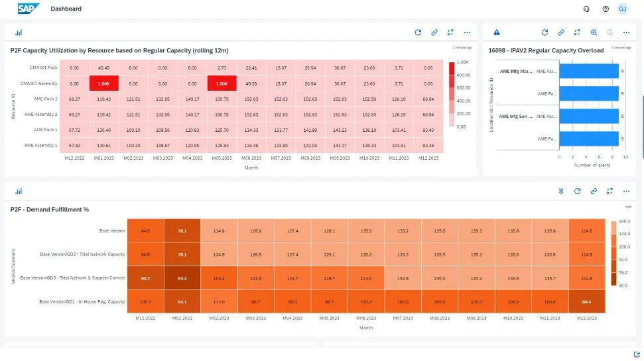Copy link for Capacity Utilization chart
The height and width of the screenshot is (361, 644).
434,32
